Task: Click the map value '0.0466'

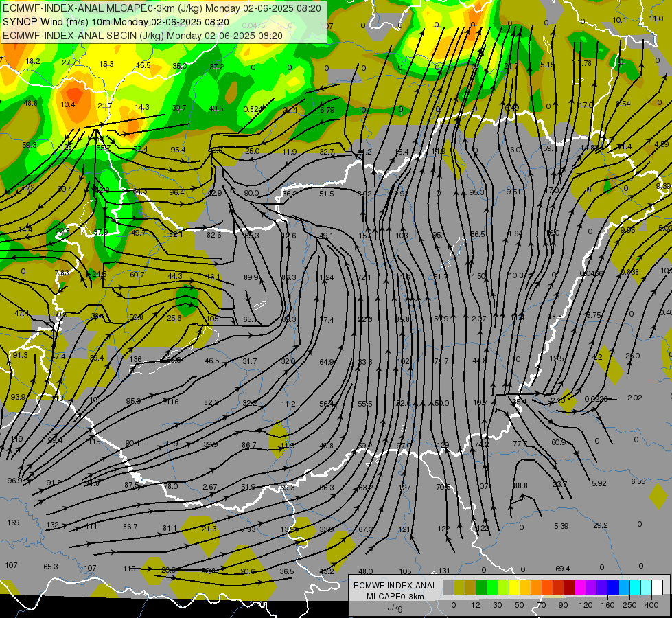Action: coord(591,273)
